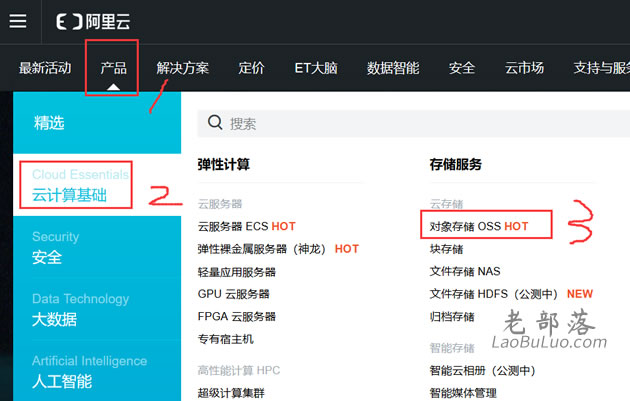Screen dimensions: 630x401
Task: Open the 云市场 nav item
Action: pyautogui.click(x=524, y=68)
